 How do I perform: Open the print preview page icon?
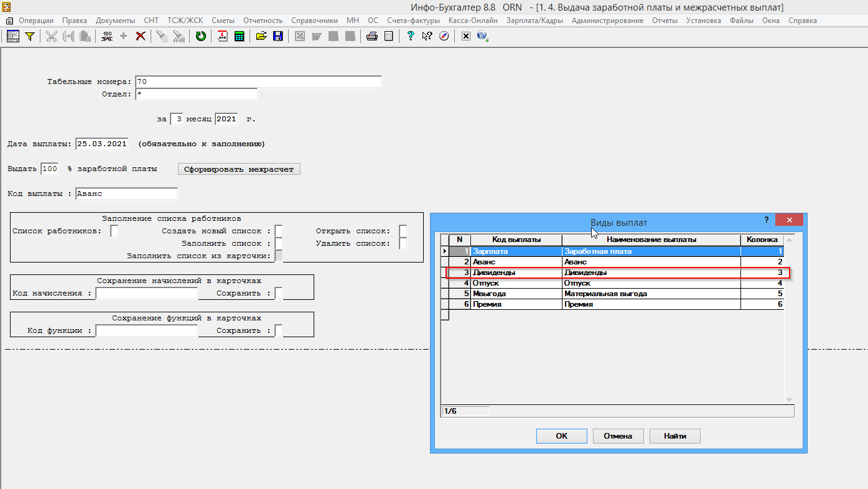(389, 36)
